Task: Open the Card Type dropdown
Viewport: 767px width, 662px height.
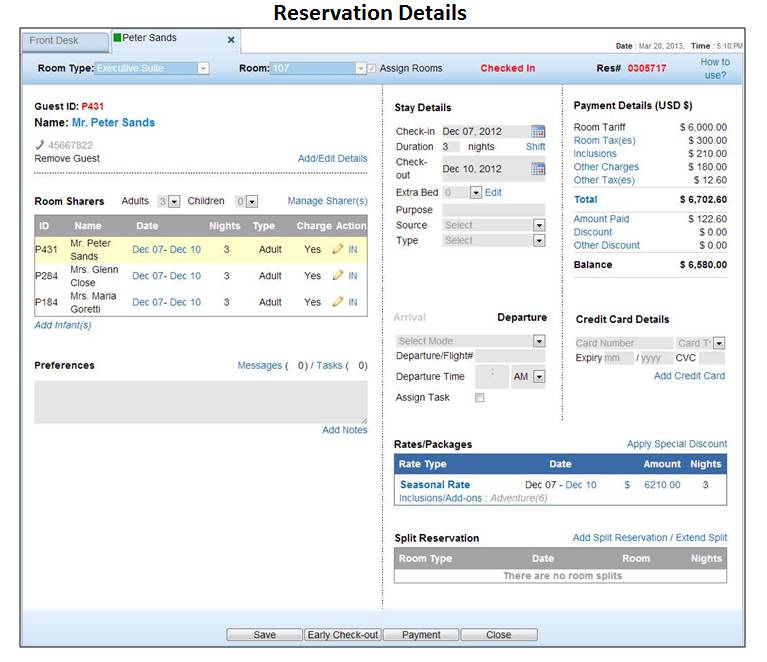Action: click(x=719, y=343)
